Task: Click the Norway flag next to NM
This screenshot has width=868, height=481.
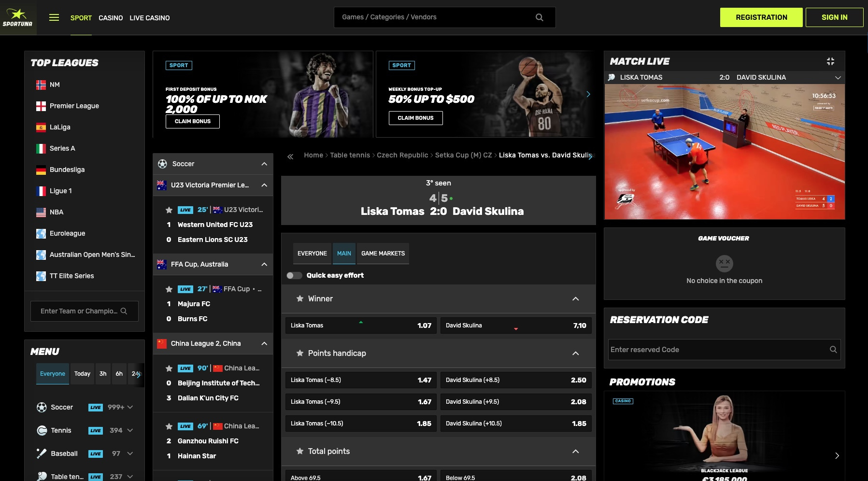Action: (41, 84)
